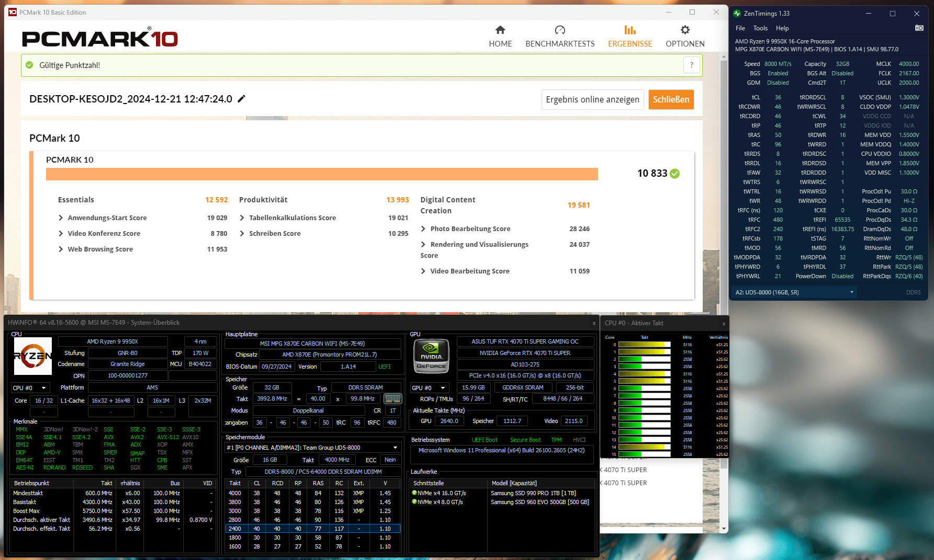Click the Produktivität score 13 993
This screenshot has height=560, width=934.
click(398, 200)
